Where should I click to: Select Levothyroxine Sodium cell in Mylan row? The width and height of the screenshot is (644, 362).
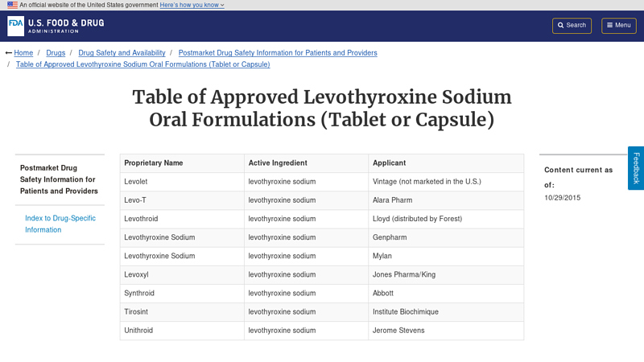coord(182,256)
